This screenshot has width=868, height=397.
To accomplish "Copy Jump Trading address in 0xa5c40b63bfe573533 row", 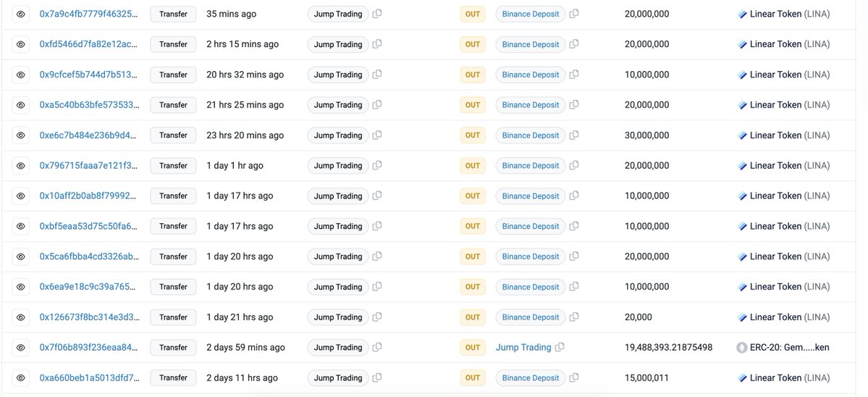I will coord(377,104).
